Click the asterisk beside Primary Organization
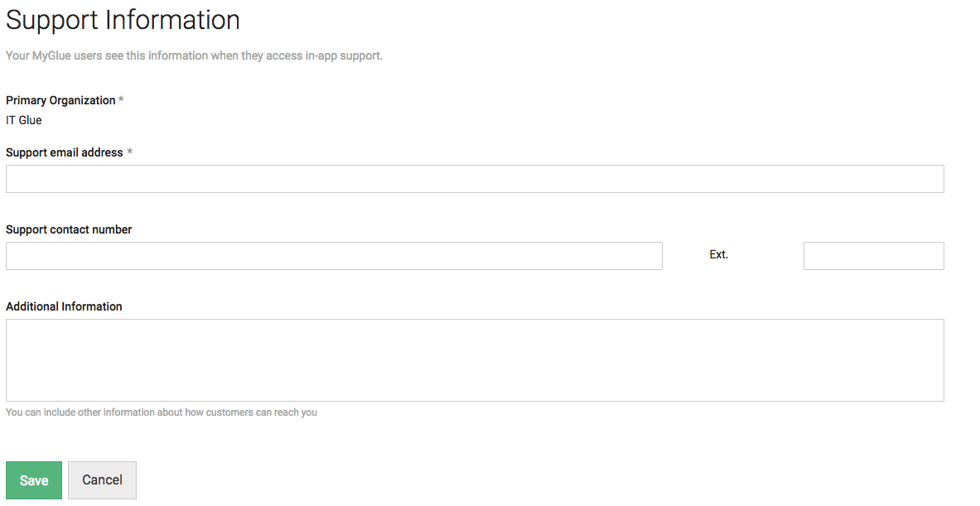This screenshot has height=506, width=980. click(121, 100)
